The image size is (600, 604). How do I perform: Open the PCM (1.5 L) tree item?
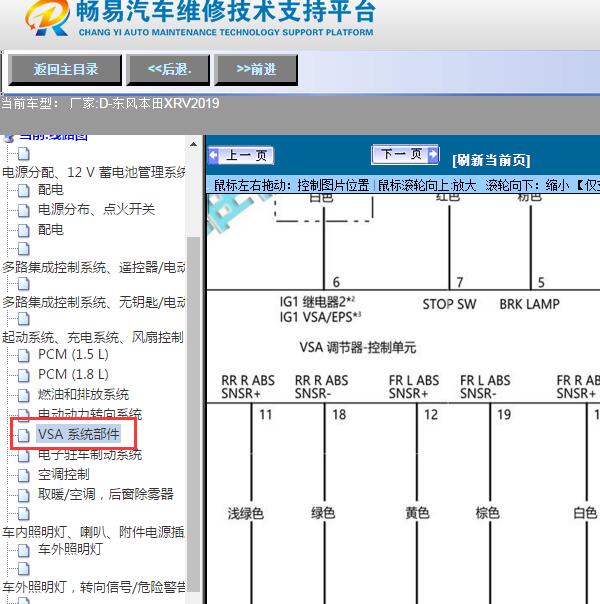click(73, 354)
